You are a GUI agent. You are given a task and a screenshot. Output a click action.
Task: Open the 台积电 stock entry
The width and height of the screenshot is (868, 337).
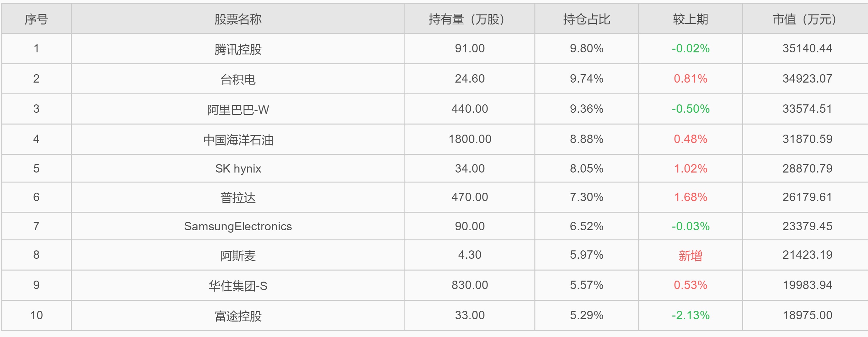[238, 79]
